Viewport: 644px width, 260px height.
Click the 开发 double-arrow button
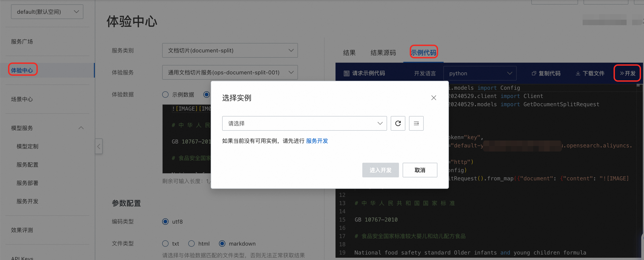coord(627,73)
